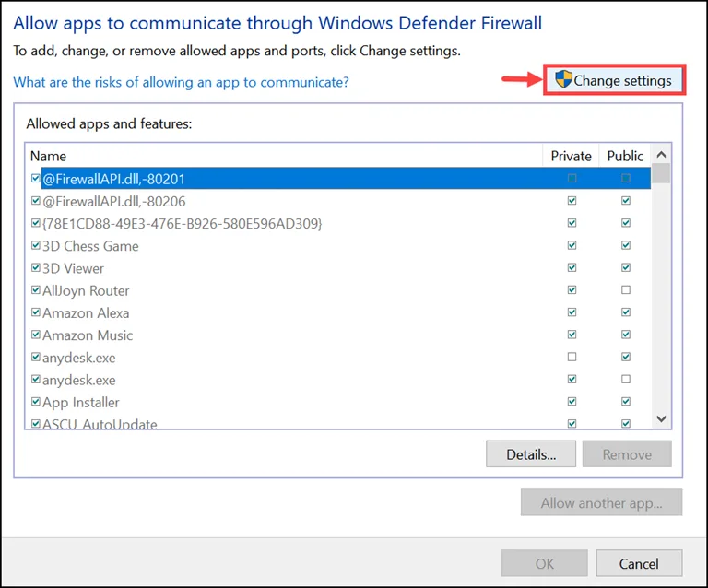Toggle Public checkbox for 3D Chess Game
Viewport: 708px width, 588px height.
tap(626, 245)
